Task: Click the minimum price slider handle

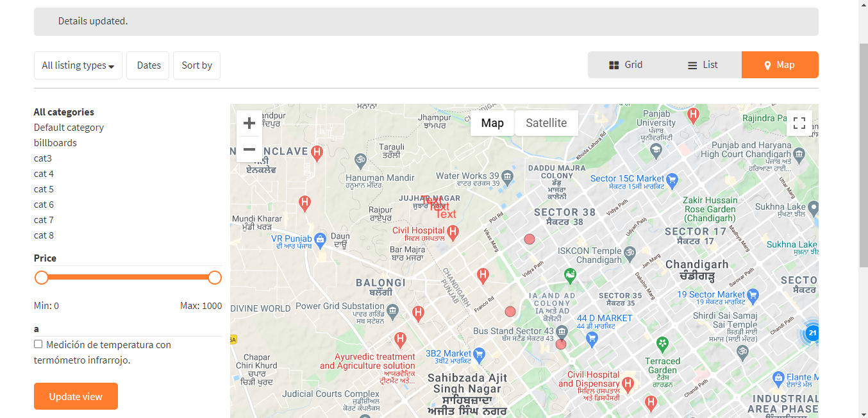Action: coord(42,278)
